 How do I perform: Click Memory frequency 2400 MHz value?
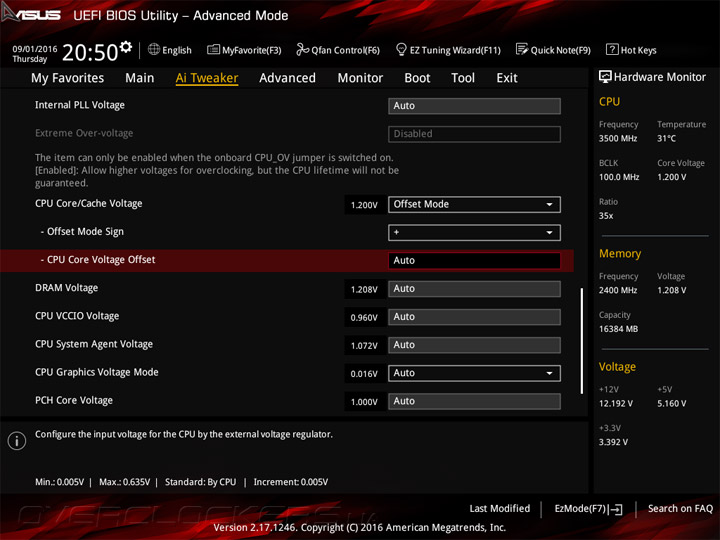click(x=618, y=290)
